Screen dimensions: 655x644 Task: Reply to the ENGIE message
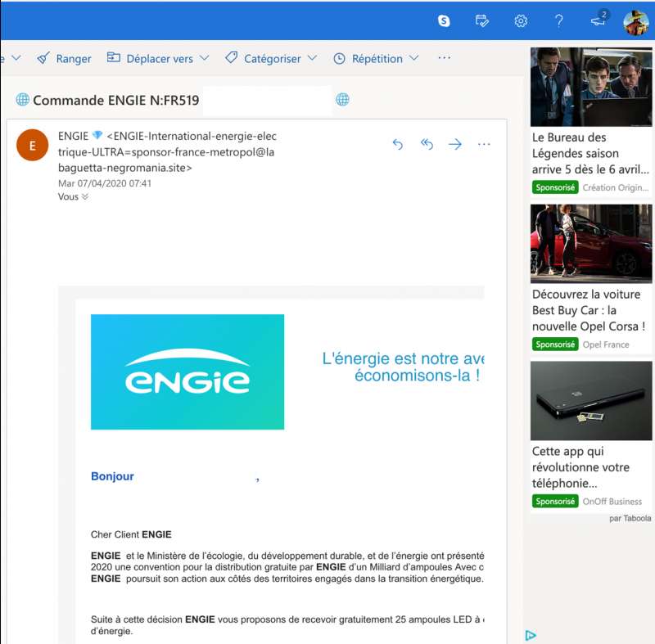click(398, 144)
